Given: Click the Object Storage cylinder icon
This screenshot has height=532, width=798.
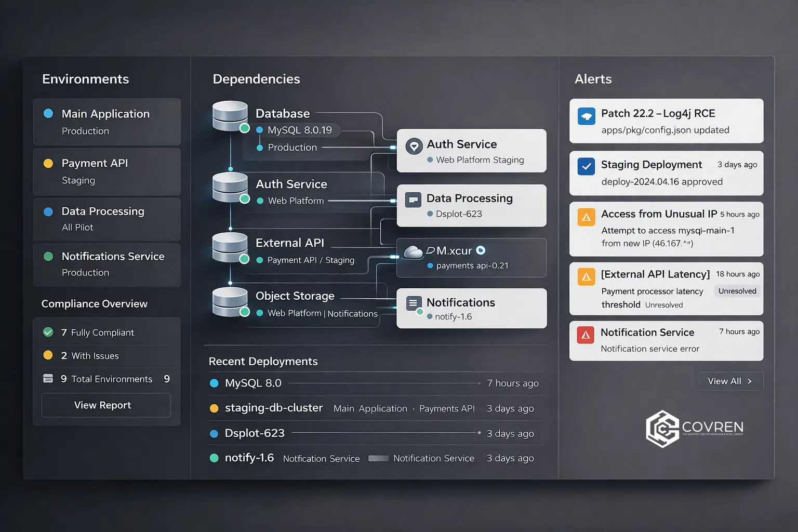Looking at the screenshot, I should coord(230,301).
